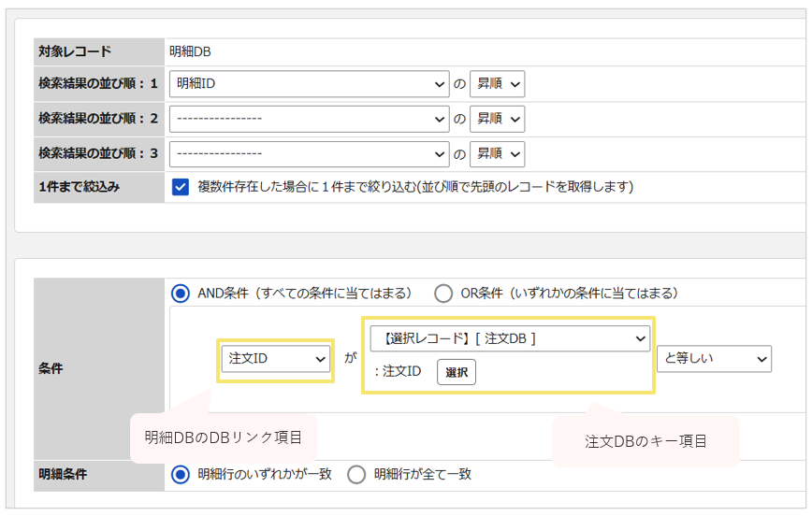Click the 明細条件 row label
This screenshot has width=812, height=516.
(x=63, y=475)
